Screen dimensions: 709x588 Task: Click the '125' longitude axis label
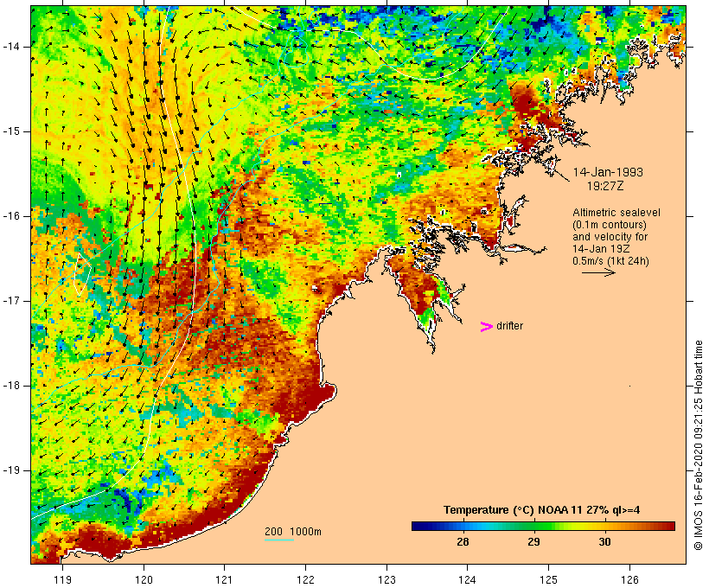(x=549, y=579)
